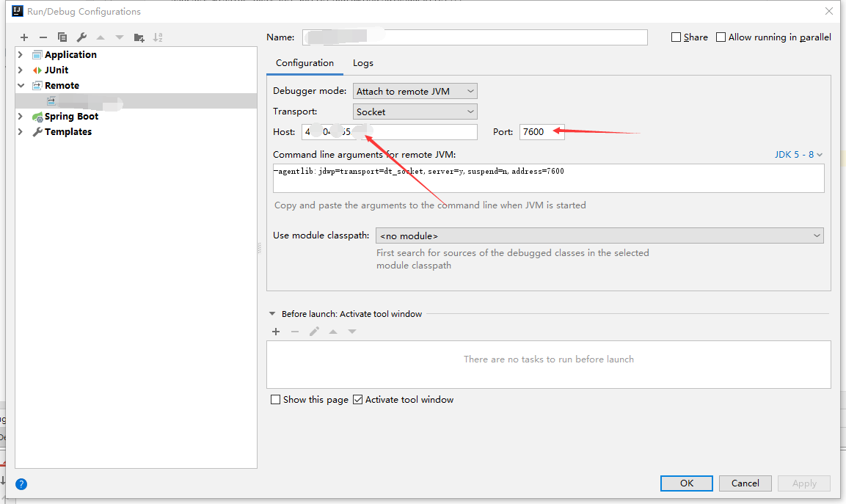Screen dimensions: 846x504
Task: Edit the before launch task with the pencil icon
Action: [x=314, y=332]
